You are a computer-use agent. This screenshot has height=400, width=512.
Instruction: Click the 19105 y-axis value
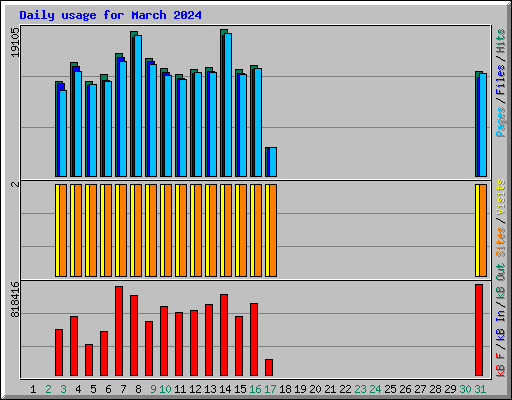[x=15, y=42]
